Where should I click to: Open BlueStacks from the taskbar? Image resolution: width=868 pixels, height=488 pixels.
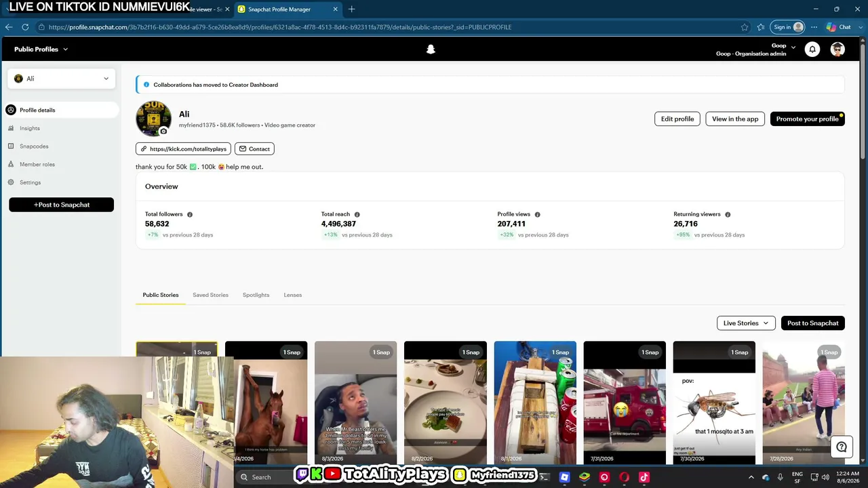[584, 477]
